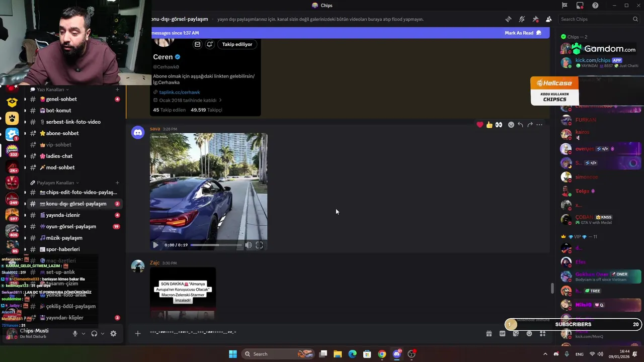Open the Apps launcher icon in chat bar
644x362 pixels.
tap(543, 333)
